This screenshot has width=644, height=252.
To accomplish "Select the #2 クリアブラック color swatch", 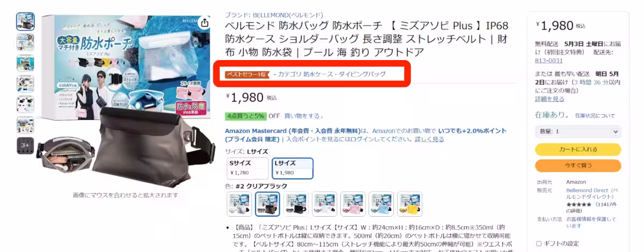I will click(x=267, y=205).
